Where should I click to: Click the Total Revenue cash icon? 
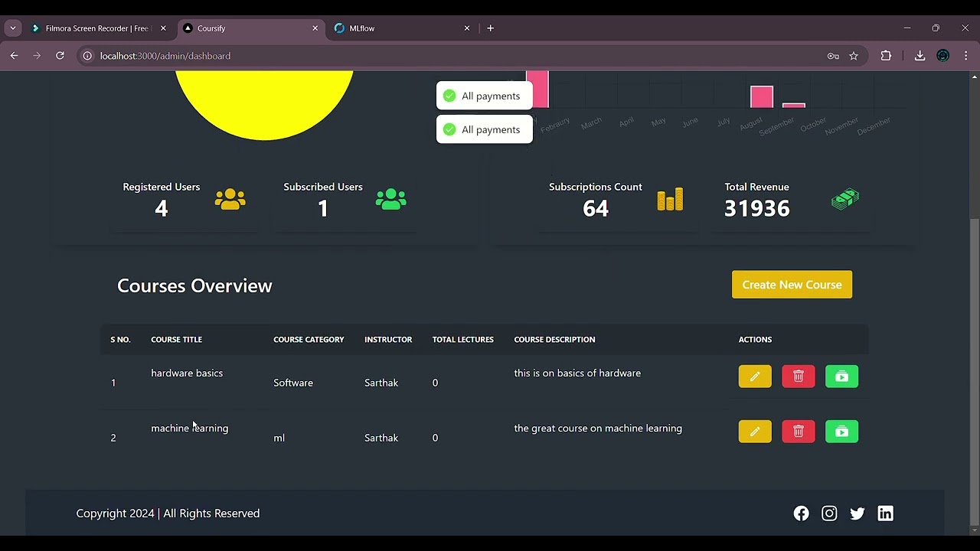click(845, 199)
